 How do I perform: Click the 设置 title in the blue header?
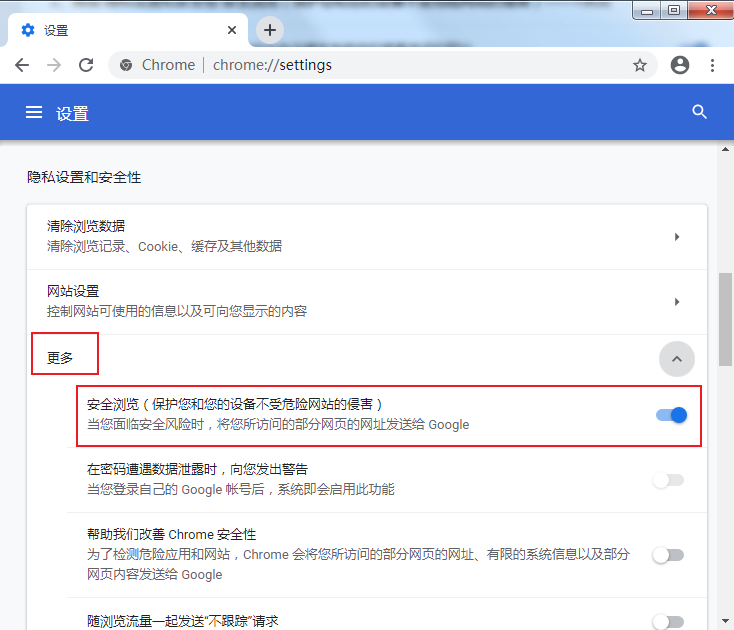click(x=73, y=114)
